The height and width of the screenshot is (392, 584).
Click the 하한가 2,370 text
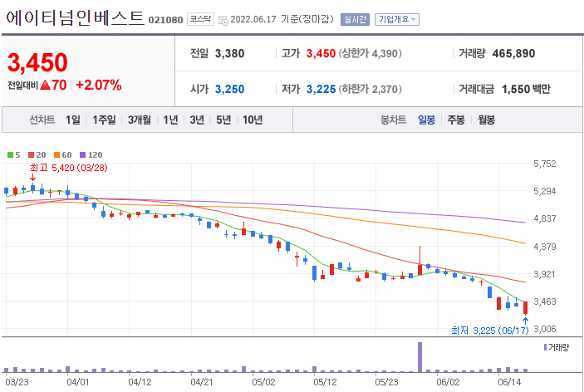coord(370,90)
